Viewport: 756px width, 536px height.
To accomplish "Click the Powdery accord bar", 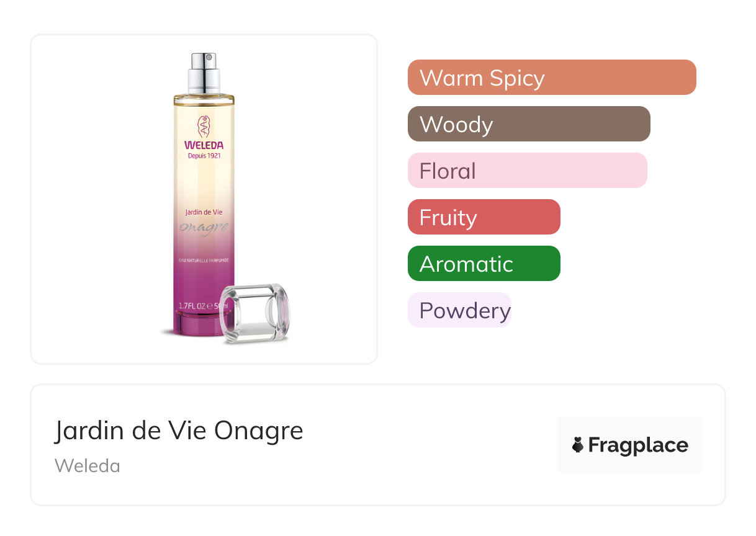I will click(459, 310).
